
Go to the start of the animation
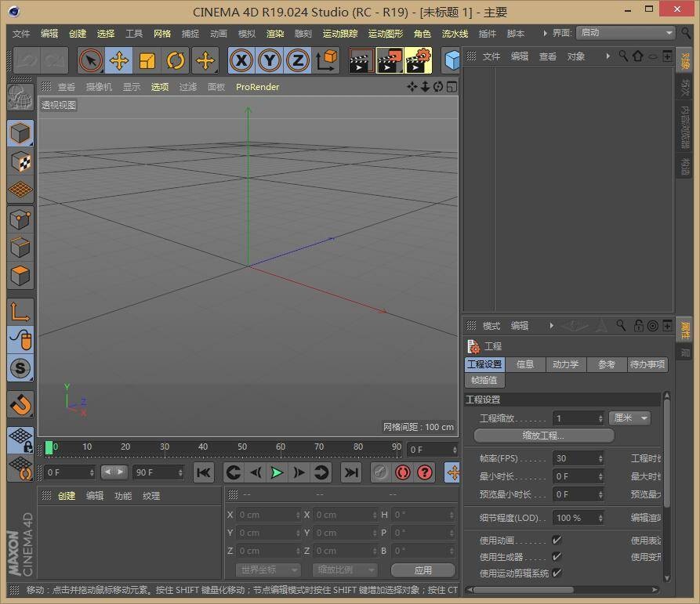[x=204, y=472]
